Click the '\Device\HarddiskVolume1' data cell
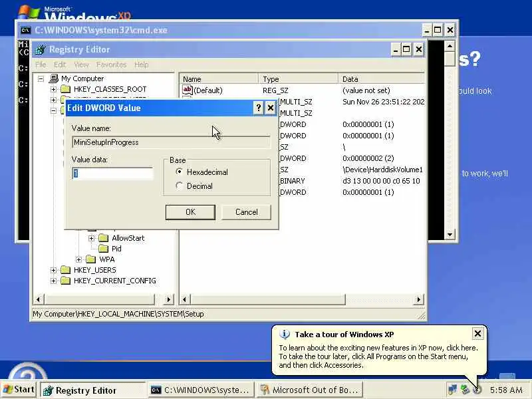The height and width of the screenshot is (399, 532). [x=383, y=170]
